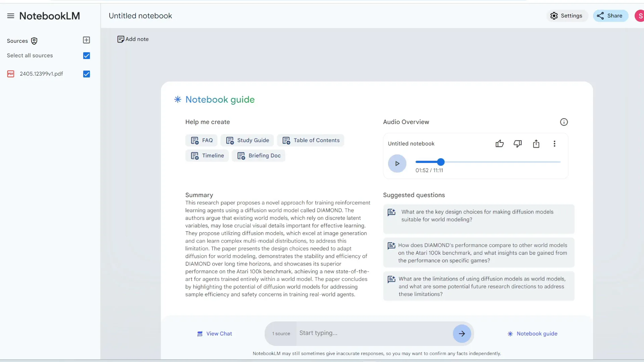Generate a Briefing Doc
The image size is (644, 362).
(x=259, y=156)
